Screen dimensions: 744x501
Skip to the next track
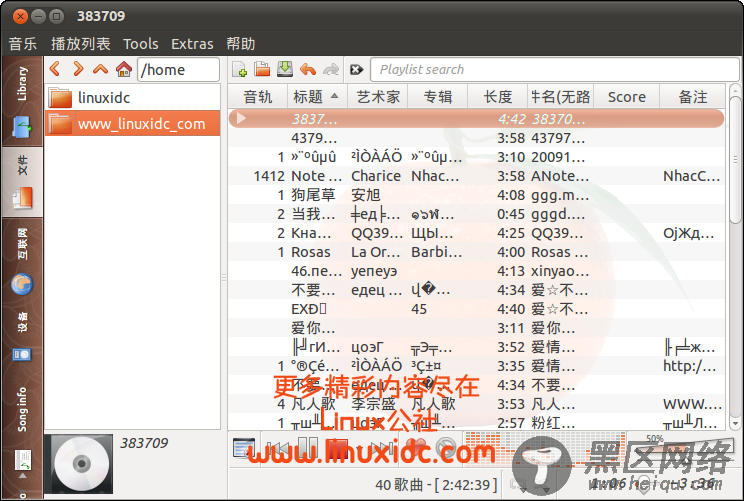tap(380, 448)
